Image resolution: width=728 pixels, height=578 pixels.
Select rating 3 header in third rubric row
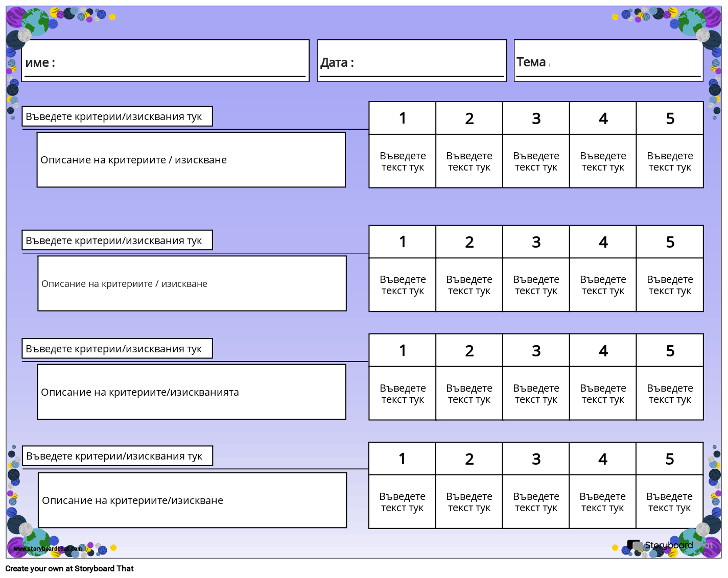tap(536, 351)
